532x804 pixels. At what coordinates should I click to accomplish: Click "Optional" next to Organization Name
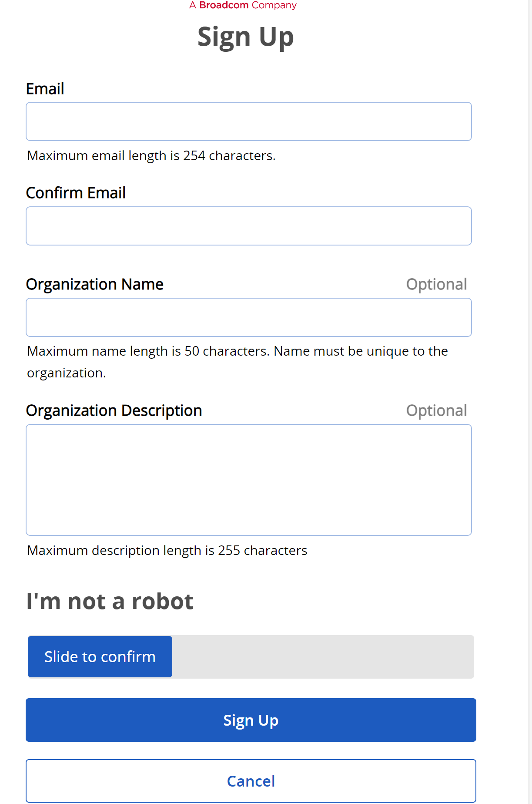[436, 284]
